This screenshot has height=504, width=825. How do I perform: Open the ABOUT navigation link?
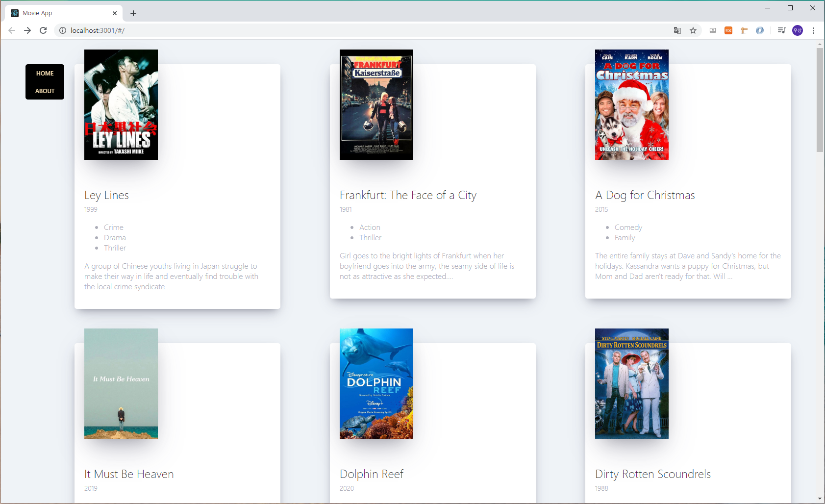(45, 91)
